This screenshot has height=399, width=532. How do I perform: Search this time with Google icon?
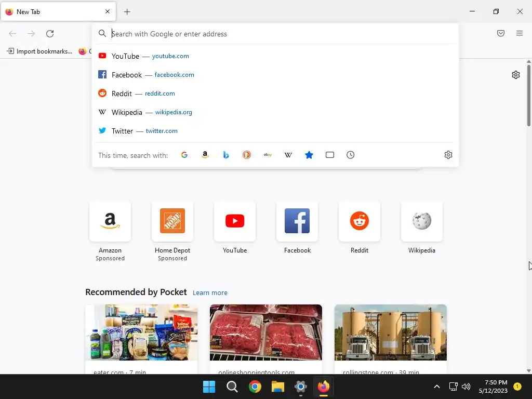point(184,155)
